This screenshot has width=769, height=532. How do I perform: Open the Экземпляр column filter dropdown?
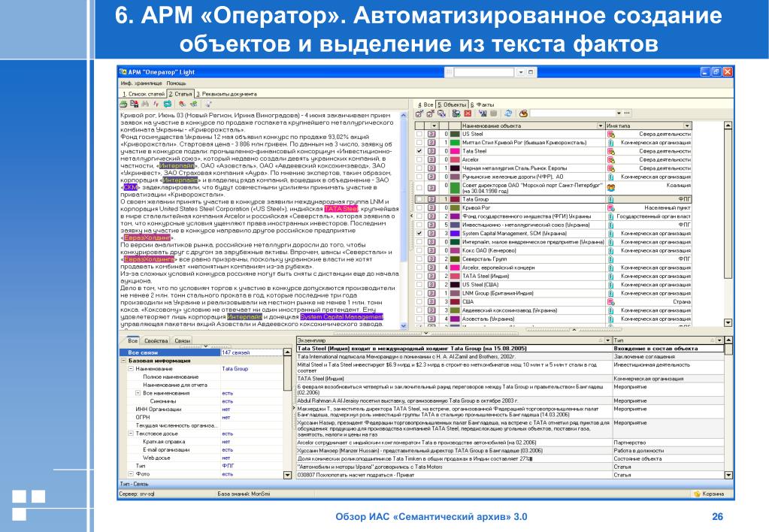coord(608,340)
